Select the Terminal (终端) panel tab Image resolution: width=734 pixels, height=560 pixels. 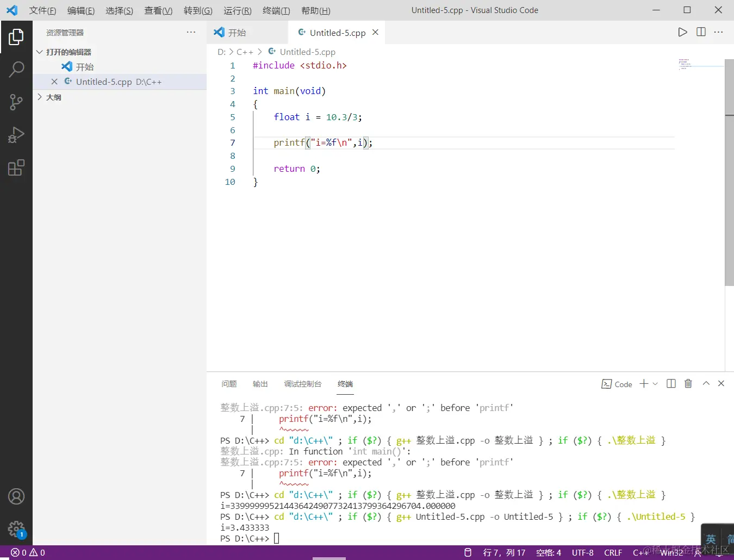[345, 384]
